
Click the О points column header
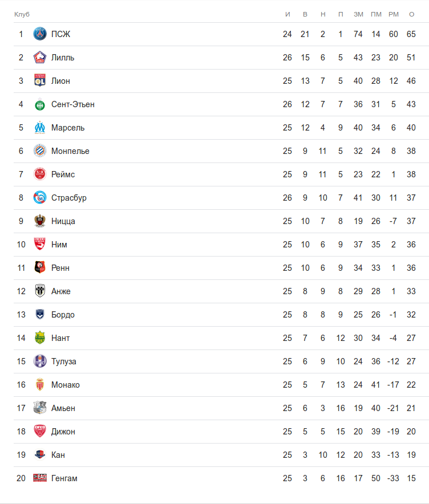(x=411, y=14)
